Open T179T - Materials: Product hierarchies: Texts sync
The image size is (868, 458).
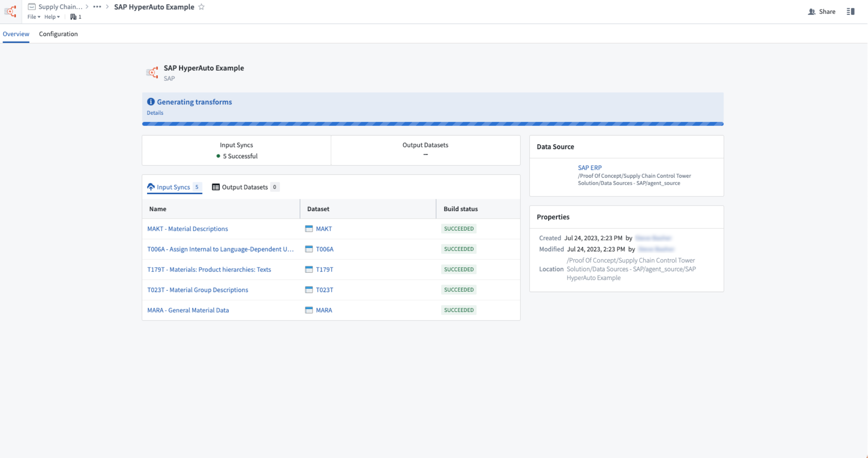(209, 269)
